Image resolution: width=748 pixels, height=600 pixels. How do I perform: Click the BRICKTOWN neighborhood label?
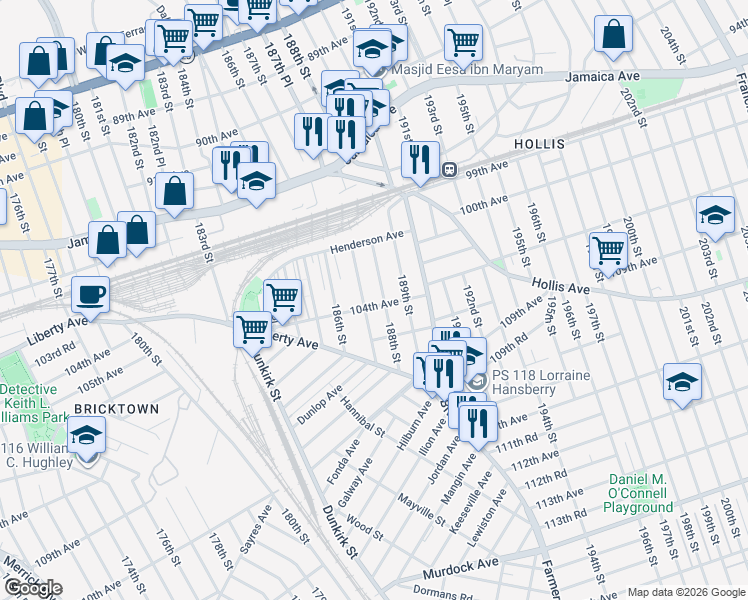pyautogui.click(x=117, y=409)
